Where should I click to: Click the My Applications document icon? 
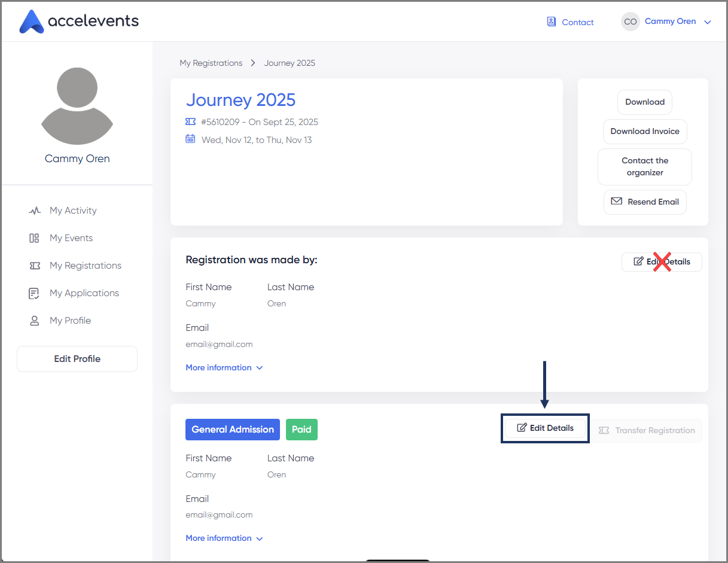34,293
